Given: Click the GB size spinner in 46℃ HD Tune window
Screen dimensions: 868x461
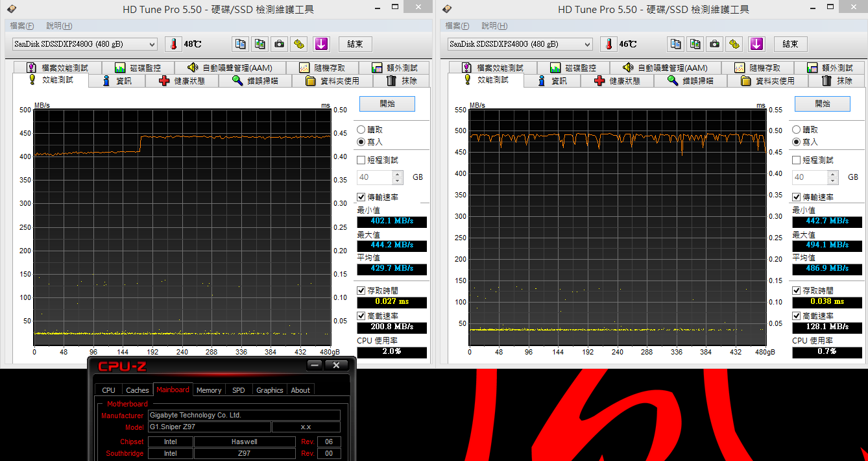Looking at the screenshot, I should (x=834, y=177).
